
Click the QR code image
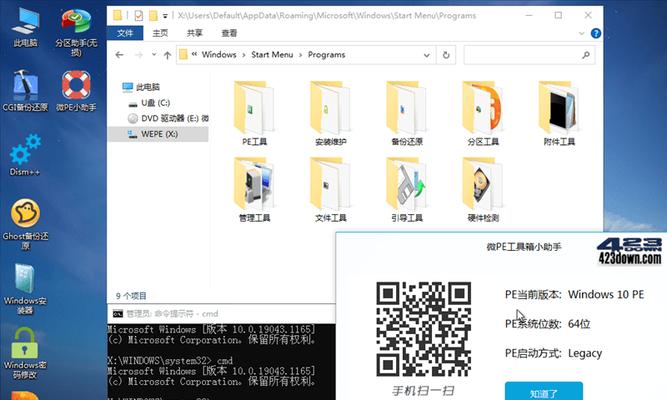click(x=424, y=329)
